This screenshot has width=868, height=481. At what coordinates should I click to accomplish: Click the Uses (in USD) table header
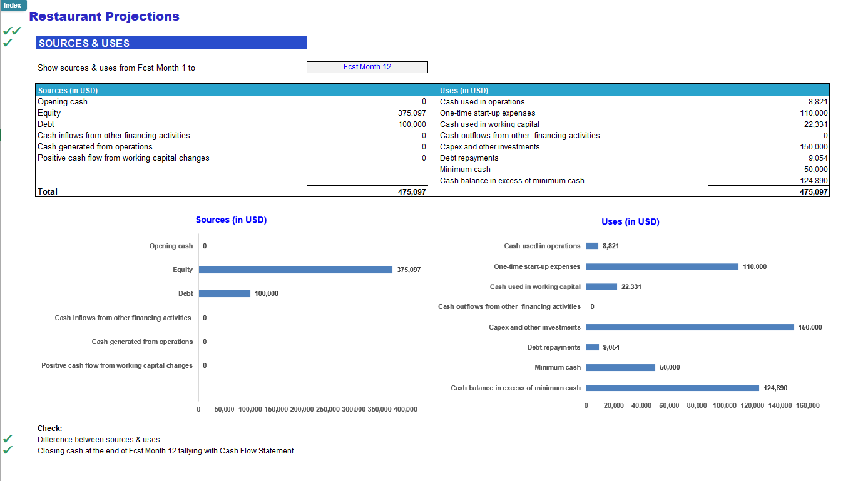[464, 91]
